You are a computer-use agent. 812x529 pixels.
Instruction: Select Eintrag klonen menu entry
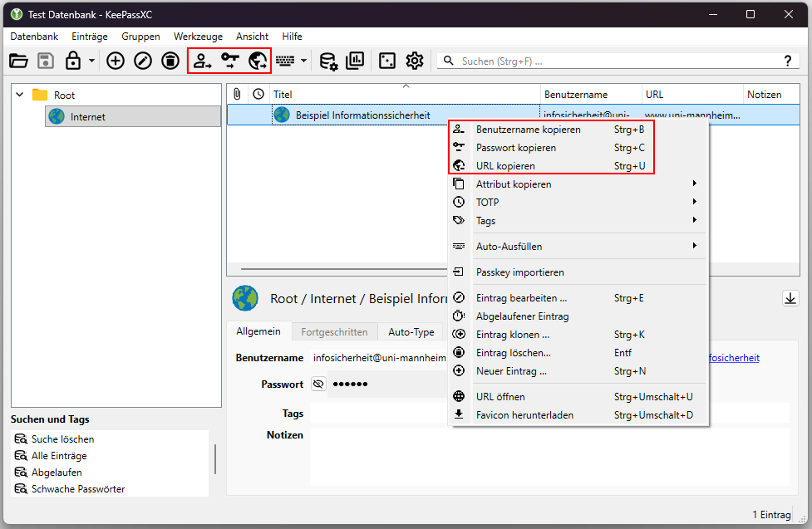(578, 335)
